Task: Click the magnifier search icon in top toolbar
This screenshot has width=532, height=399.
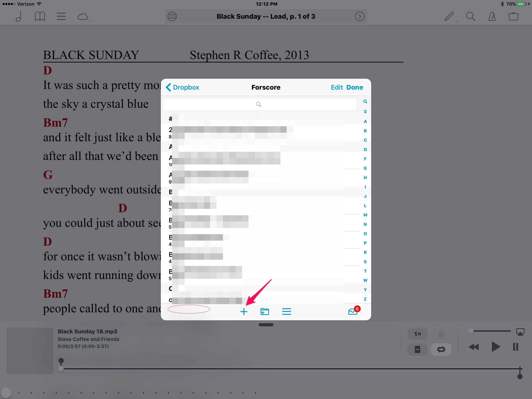Action: tap(470, 17)
